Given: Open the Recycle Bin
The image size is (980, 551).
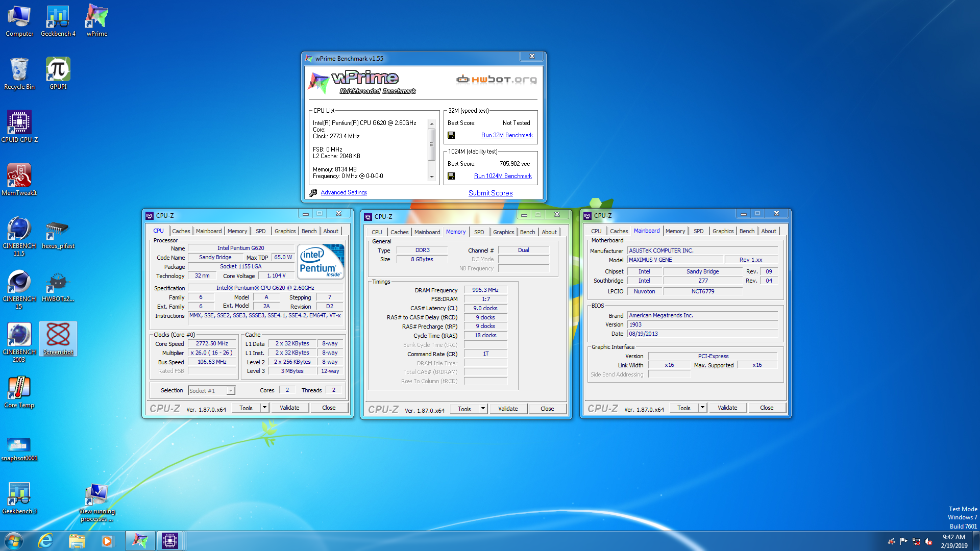Looking at the screenshot, I should [x=19, y=74].
